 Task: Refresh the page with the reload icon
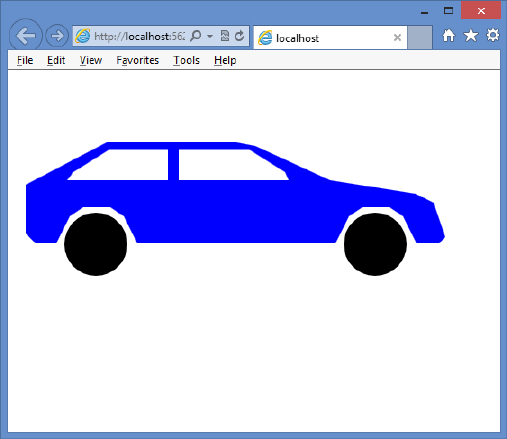point(239,36)
